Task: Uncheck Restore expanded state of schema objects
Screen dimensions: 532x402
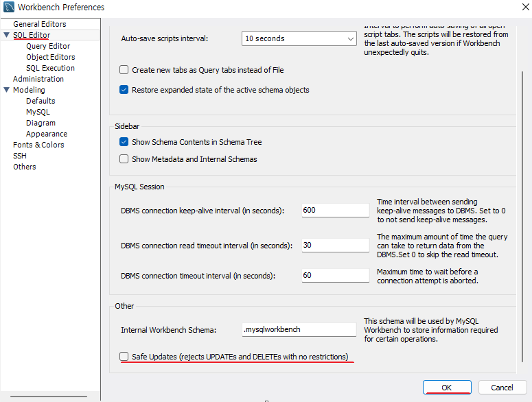Action: coord(124,90)
